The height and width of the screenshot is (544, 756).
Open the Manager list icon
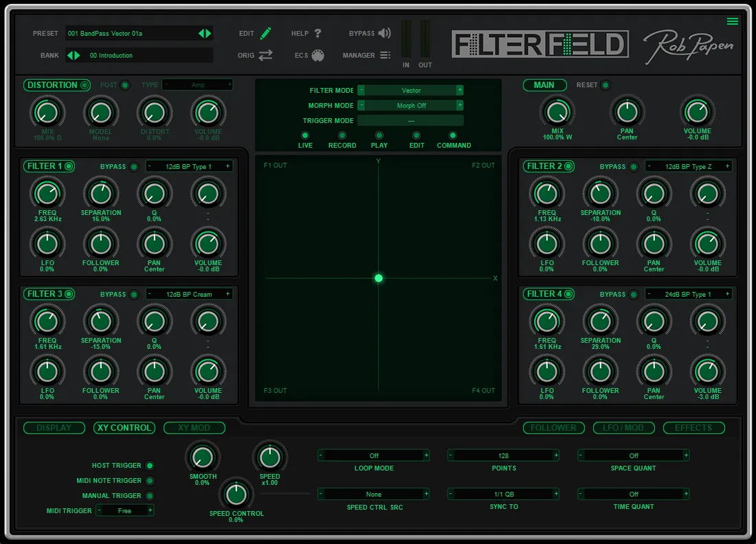385,56
